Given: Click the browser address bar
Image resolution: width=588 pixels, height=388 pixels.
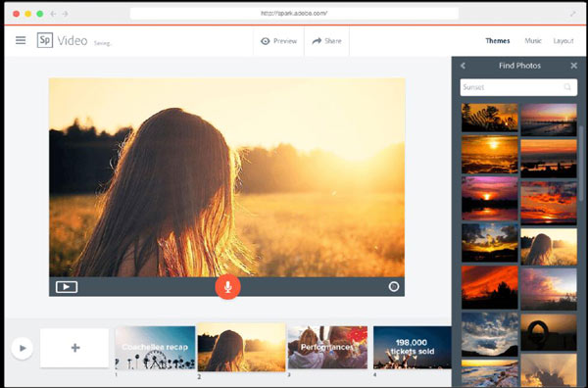Looking at the screenshot, I should (294, 14).
